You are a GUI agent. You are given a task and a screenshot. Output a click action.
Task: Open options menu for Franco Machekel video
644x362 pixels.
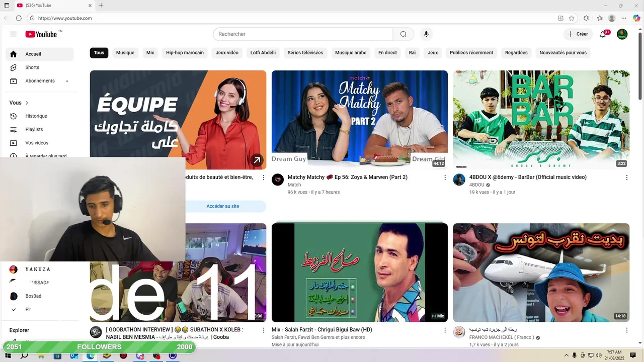tap(627, 330)
